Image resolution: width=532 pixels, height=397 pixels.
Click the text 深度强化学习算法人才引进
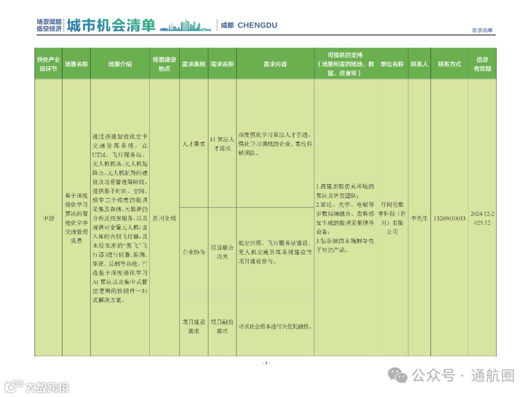(275, 144)
